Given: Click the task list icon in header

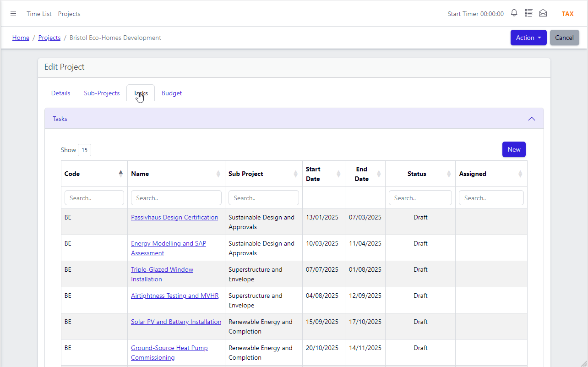Looking at the screenshot, I should pyautogui.click(x=528, y=13).
